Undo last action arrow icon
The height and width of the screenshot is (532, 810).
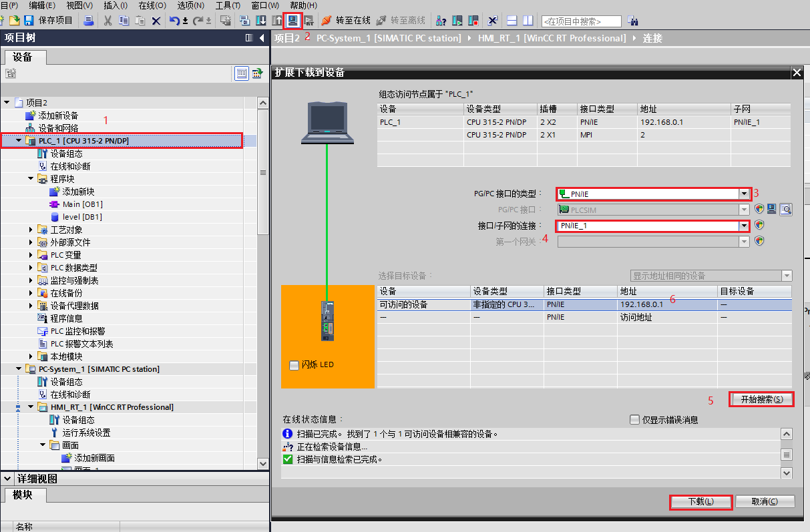174,21
